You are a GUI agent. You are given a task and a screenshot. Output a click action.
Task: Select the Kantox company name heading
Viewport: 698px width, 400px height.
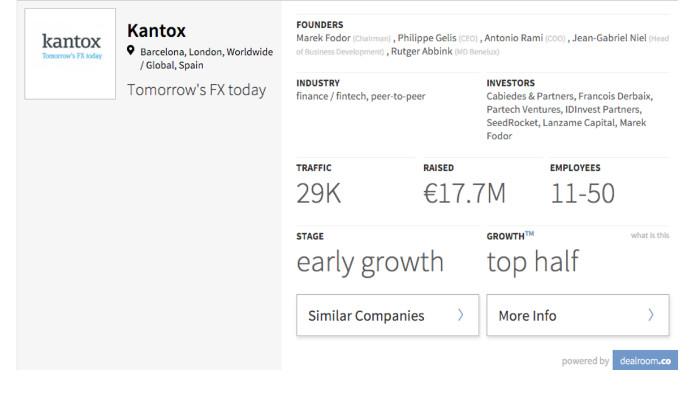point(156,30)
